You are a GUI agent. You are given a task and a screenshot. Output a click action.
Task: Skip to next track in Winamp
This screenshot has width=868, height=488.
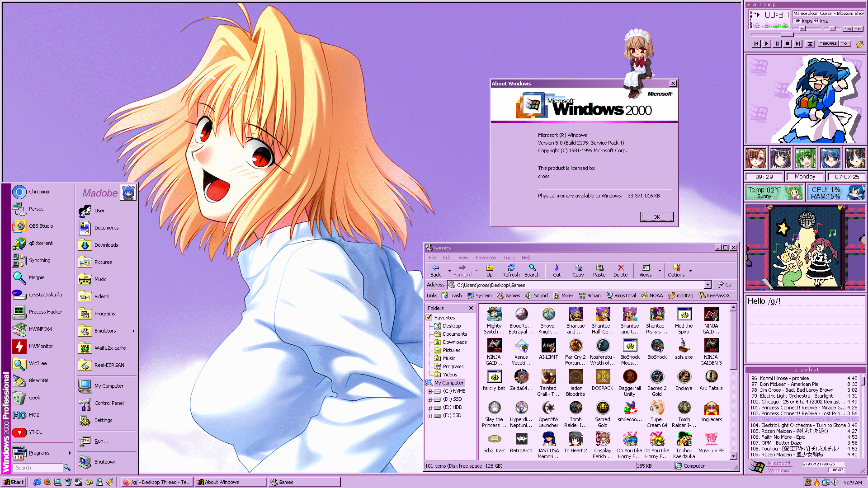tap(798, 44)
